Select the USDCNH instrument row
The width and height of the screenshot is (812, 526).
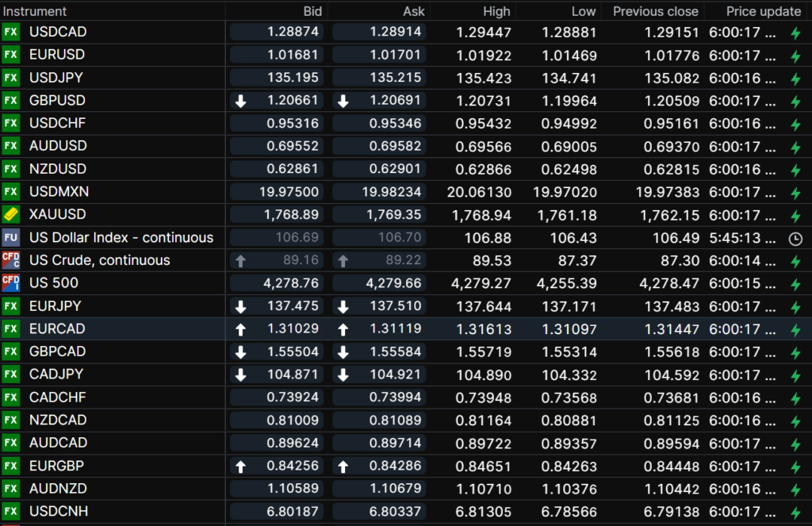[x=59, y=512]
